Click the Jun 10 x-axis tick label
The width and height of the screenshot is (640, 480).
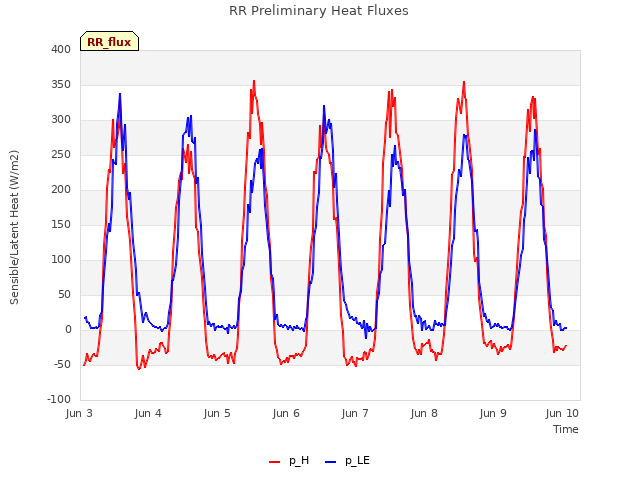562,413
